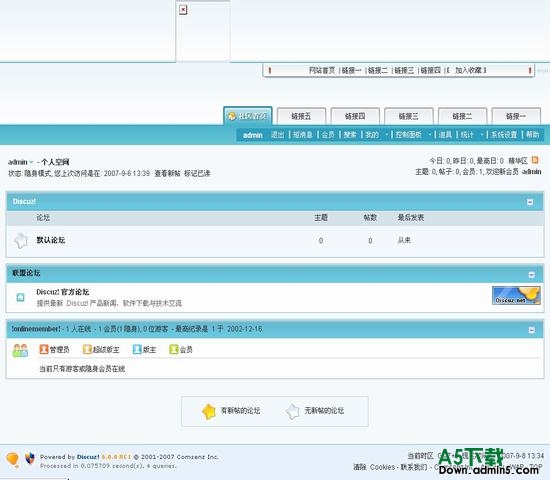Collapse the online members section
This screenshot has height=480, width=550.
click(532, 330)
